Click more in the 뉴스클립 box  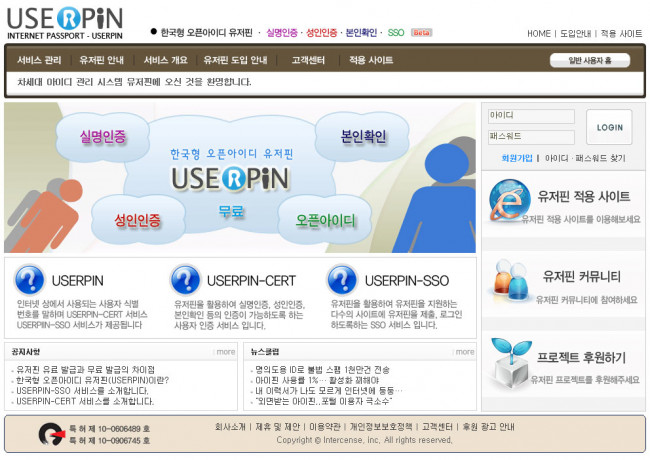[465, 352]
